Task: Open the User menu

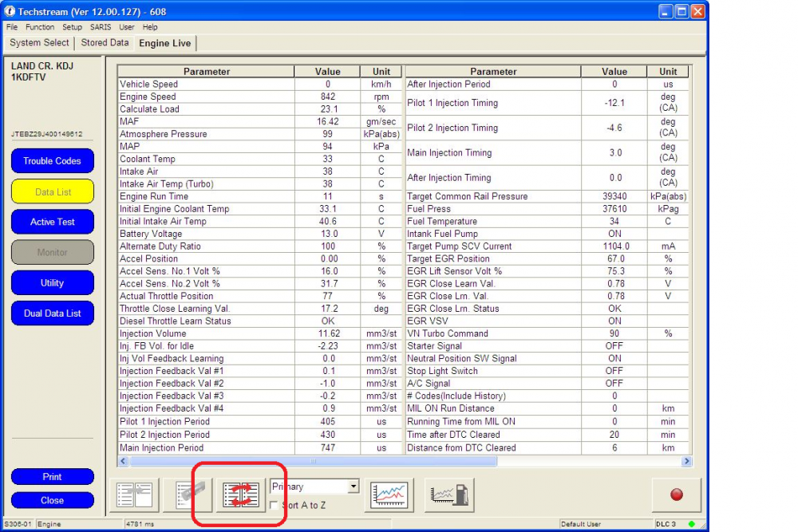Action: click(127, 27)
